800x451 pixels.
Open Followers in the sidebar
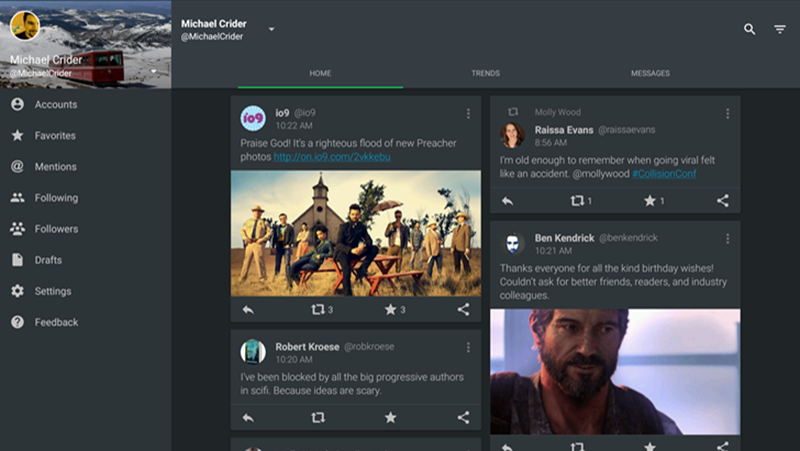click(86, 229)
